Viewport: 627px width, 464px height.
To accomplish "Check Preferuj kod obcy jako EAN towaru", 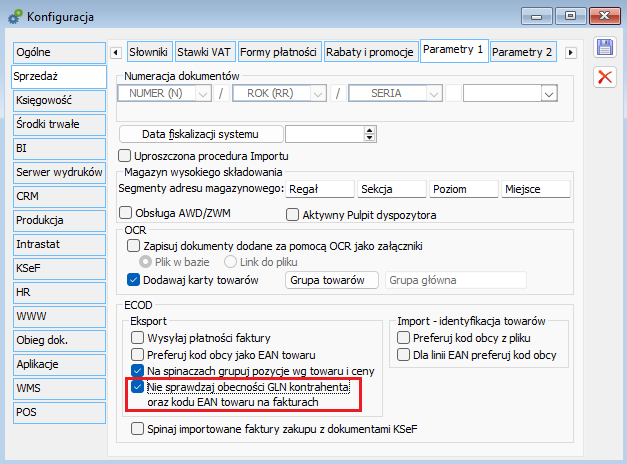I will [138, 354].
